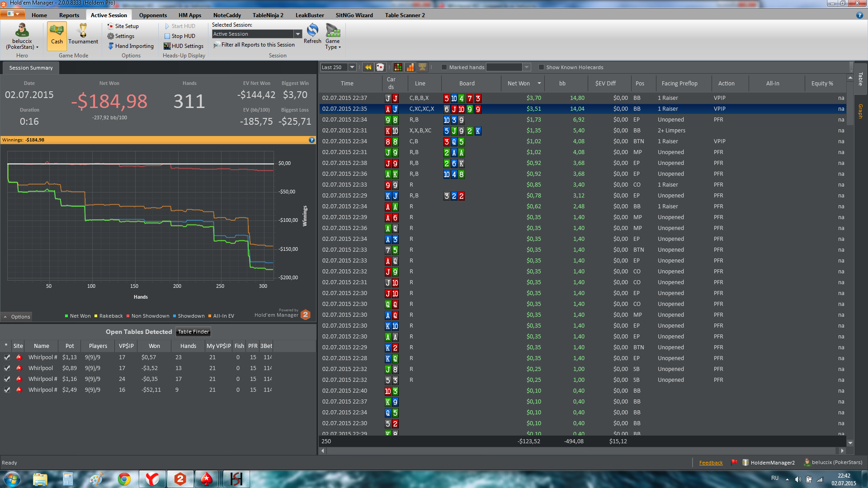Screen dimensions: 868x488
Task: Select the Session Summary tab
Action: point(31,68)
